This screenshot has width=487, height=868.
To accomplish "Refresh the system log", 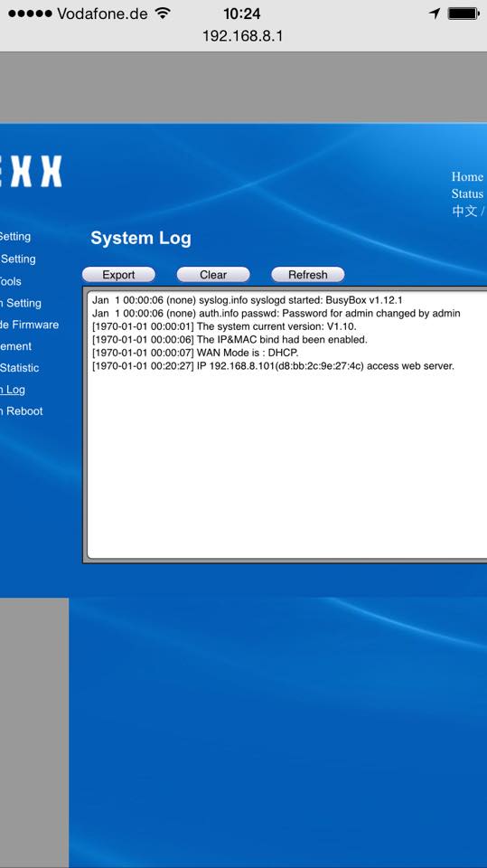I will pyautogui.click(x=308, y=275).
